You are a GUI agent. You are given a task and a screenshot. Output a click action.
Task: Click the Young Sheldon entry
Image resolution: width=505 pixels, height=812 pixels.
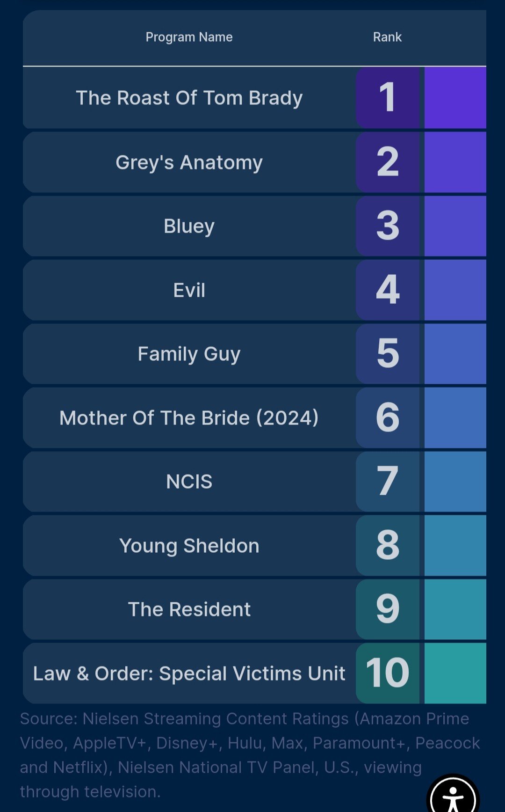[x=254, y=545]
